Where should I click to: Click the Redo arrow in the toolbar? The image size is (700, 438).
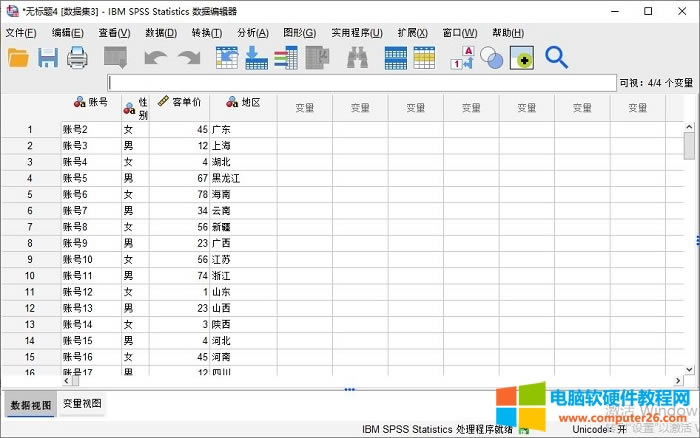(188, 59)
